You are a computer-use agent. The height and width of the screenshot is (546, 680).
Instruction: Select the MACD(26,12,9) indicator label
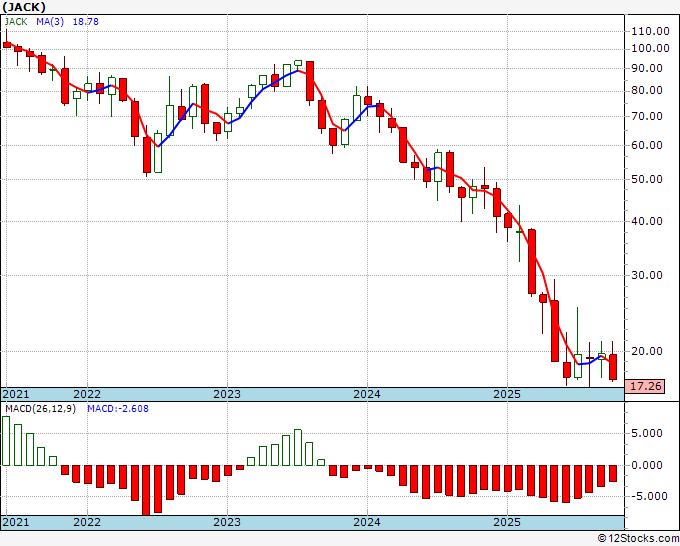(40, 409)
